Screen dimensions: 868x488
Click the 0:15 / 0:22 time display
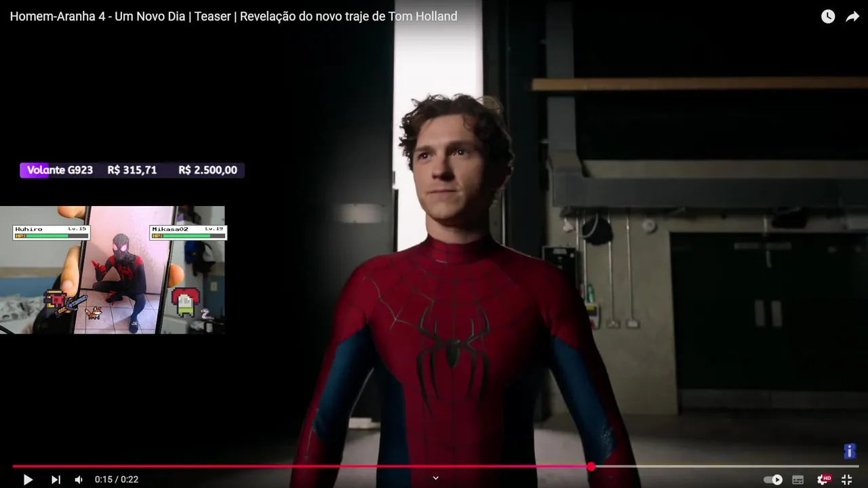pos(117,479)
